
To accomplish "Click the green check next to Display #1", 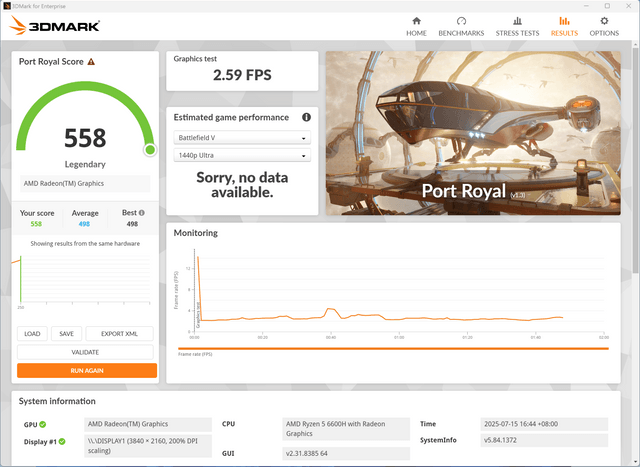I will [x=62, y=442].
